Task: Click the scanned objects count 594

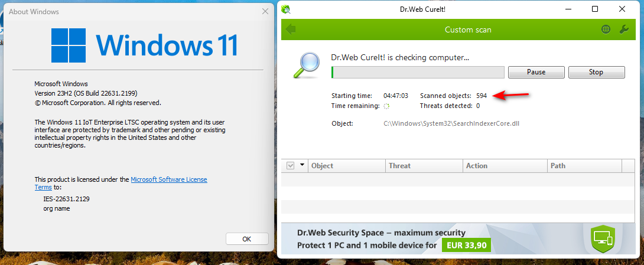Action: pos(482,96)
